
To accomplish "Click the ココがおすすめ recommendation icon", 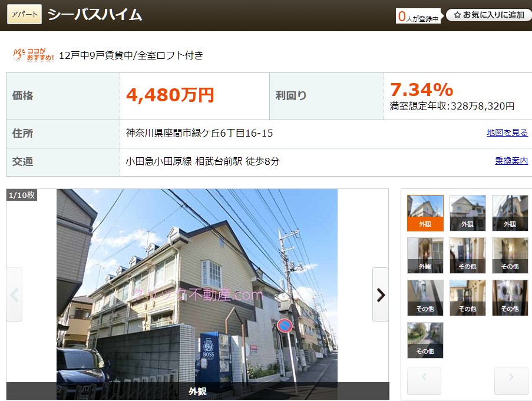I will pyautogui.click(x=34, y=55).
